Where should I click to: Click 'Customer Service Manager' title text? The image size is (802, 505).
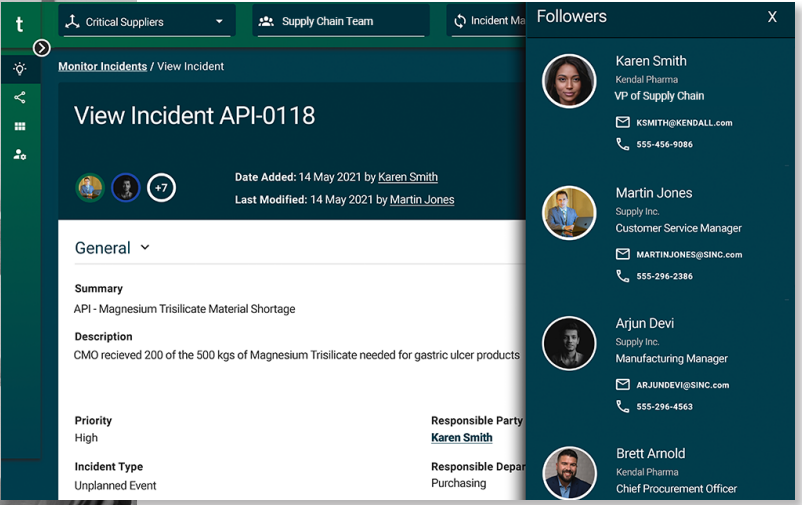[x=678, y=228]
